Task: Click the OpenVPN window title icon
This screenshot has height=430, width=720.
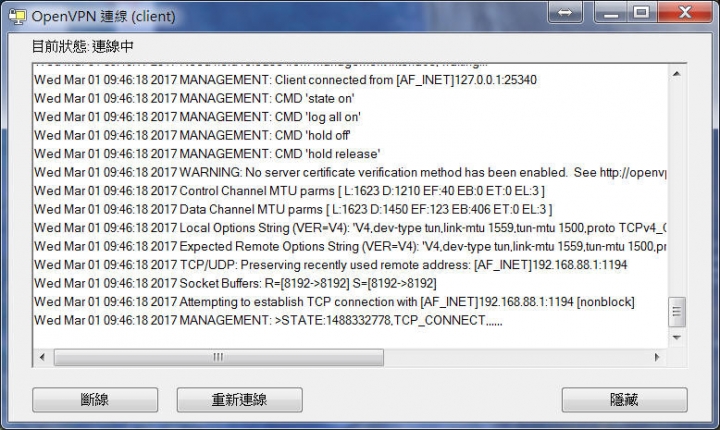Action: pos(17,16)
